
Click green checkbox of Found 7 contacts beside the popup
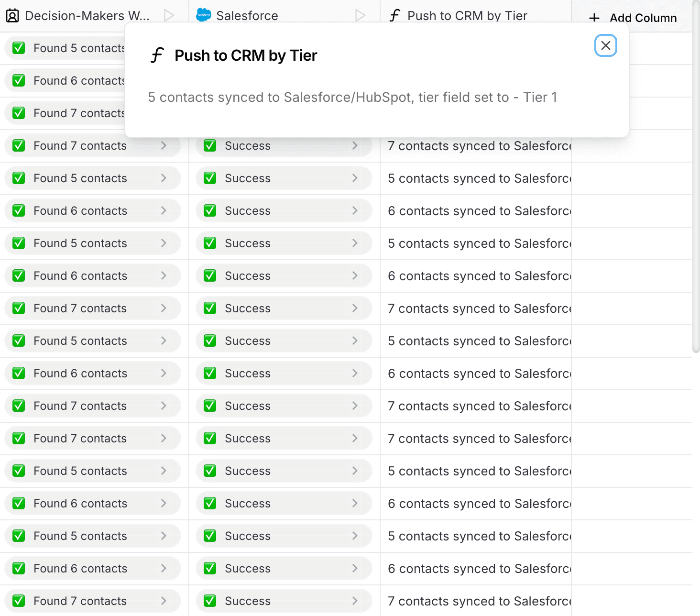point(19,113)
